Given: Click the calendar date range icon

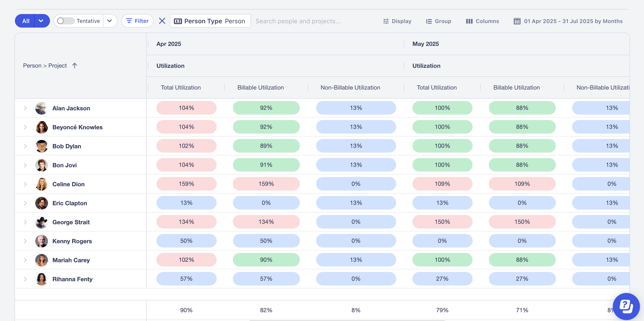Looking at the screenshot, I should 517,21.
